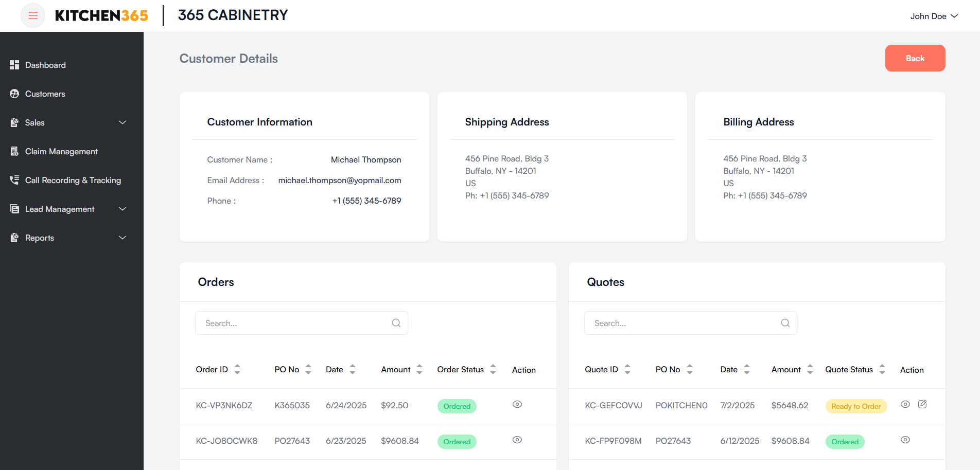This screenshot has width=980, height=470.
Task: Expand the Lead Management sidebar section
Action: [x=122, y=209]
